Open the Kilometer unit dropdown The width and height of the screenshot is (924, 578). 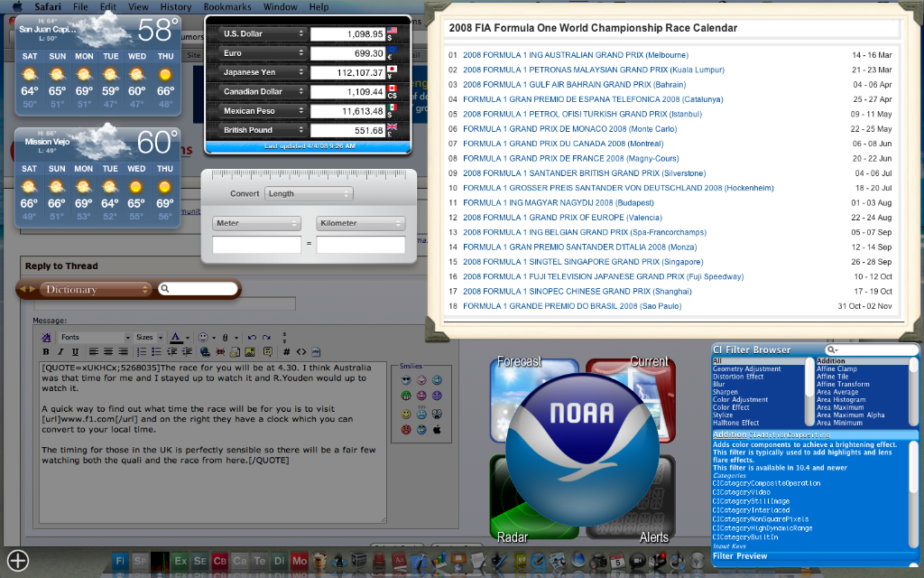pyautogui.click(x=361, y=223)
